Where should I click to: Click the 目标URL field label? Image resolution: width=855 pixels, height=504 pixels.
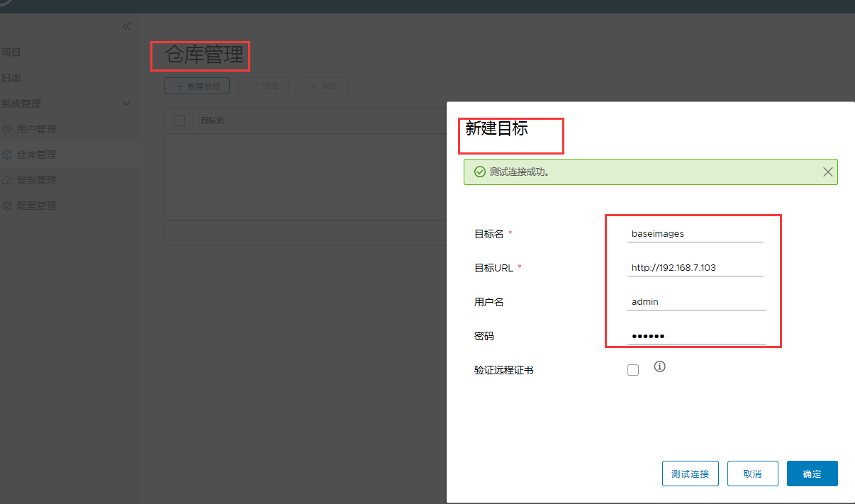(x=494, y=268)
